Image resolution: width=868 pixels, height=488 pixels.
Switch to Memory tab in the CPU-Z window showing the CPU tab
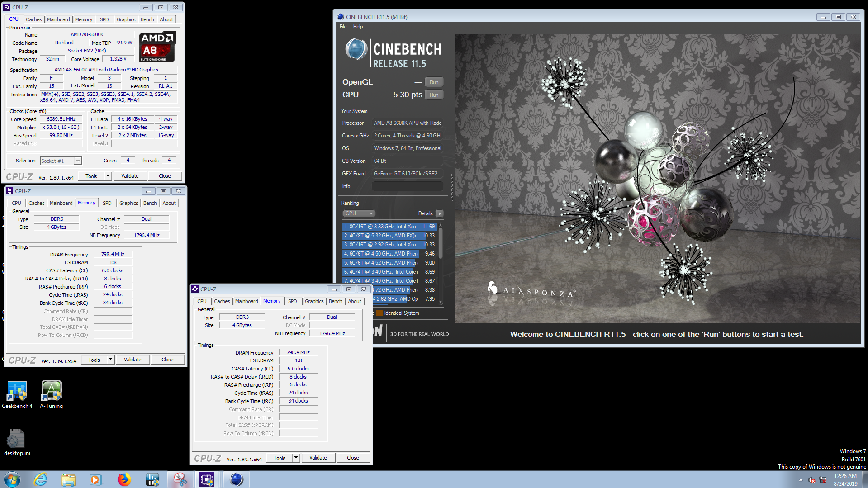84,19
